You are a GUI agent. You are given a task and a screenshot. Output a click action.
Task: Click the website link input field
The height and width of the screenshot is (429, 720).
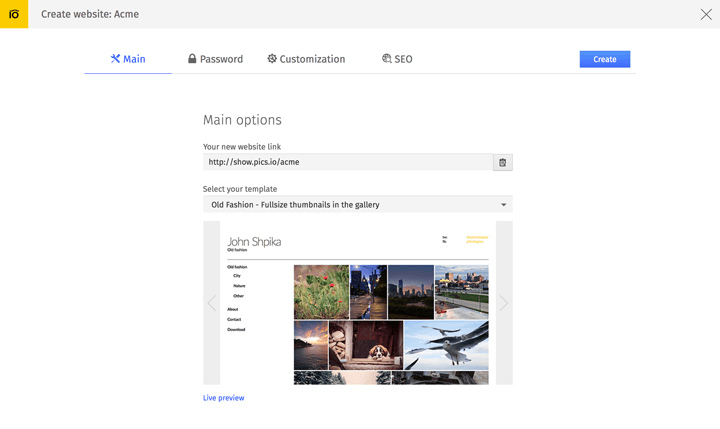[x=348, y=162]
